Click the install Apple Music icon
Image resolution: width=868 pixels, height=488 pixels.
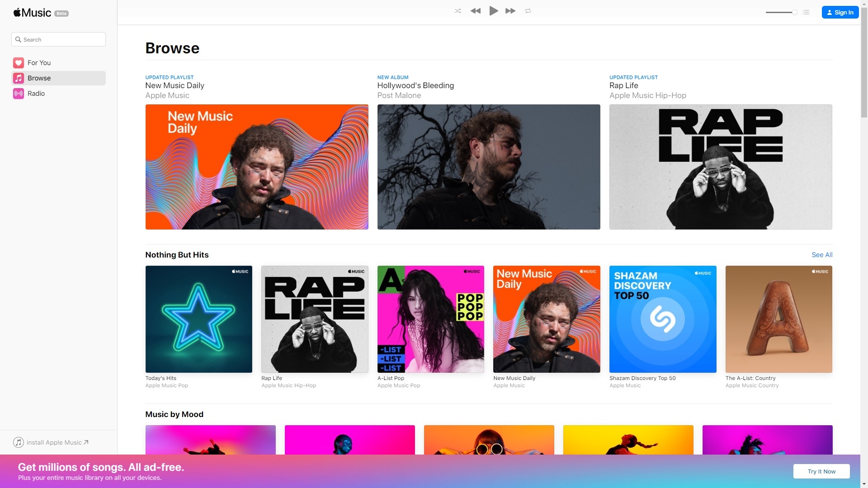click(18, 442)
